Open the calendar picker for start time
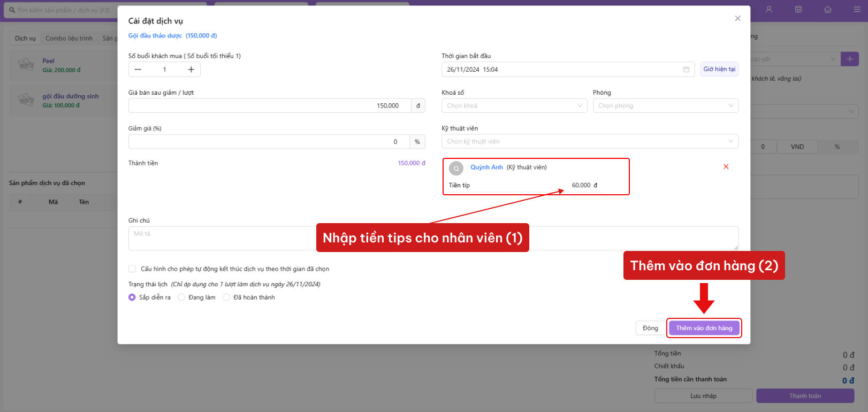868x412 pixels. (686, 70)
